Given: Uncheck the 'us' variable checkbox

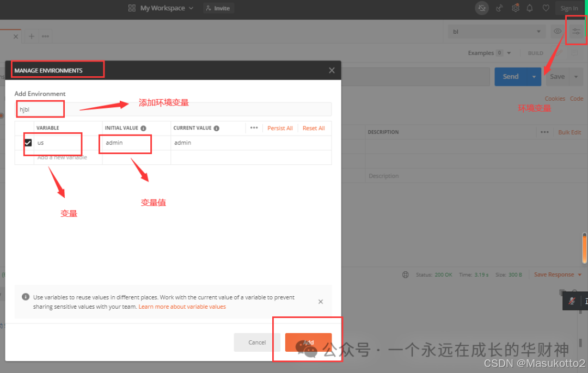Looking at the screenshot, I should pyautogui.click(x=28, y=143).
